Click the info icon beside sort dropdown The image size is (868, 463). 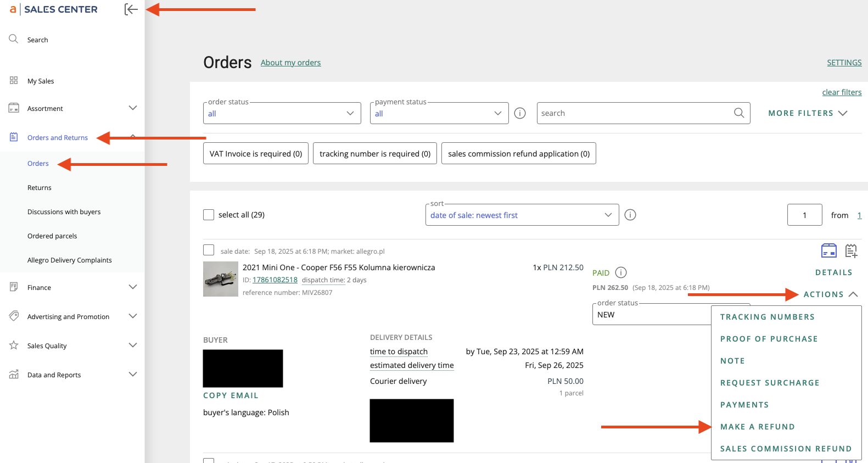pos(630,215)
